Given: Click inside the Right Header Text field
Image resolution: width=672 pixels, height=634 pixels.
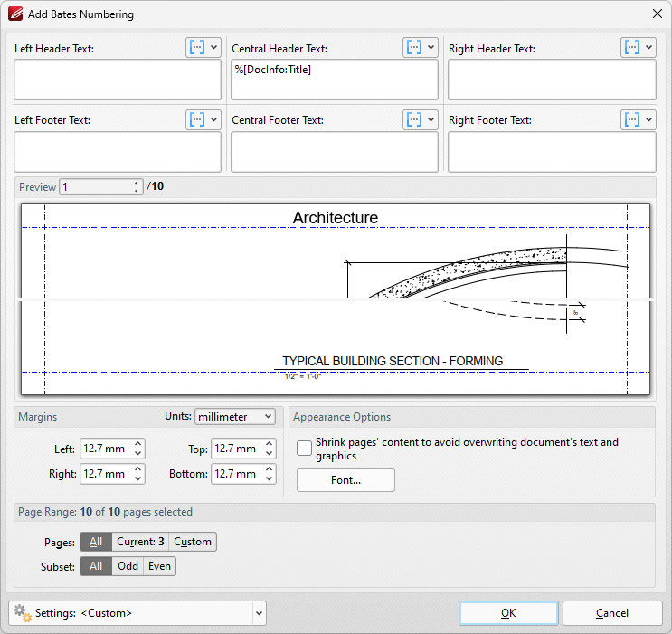Looking at the screenshot, I should (x=552, y=80).
